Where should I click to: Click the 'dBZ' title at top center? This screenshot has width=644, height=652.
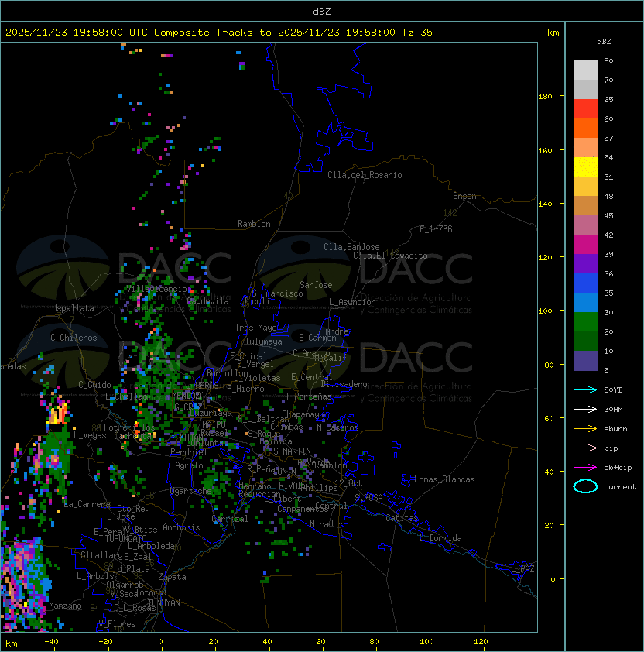(322, 11)
